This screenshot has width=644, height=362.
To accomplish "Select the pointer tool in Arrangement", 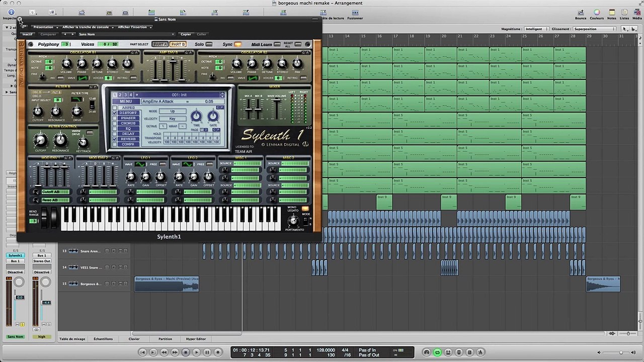I will pos(625,29).
